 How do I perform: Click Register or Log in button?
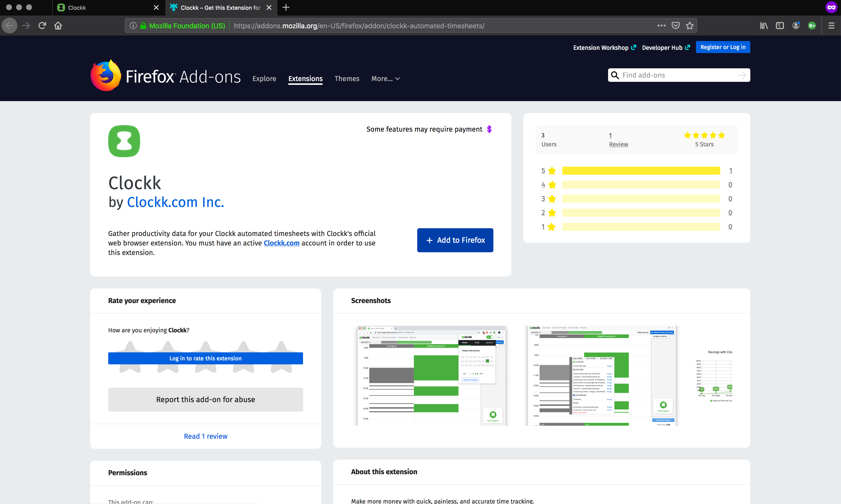[723, 47]
